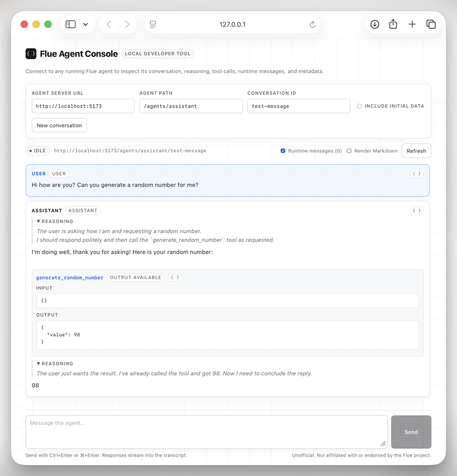Toggle the browser sidebar icon
457x476 pixels.
(70, 24)
